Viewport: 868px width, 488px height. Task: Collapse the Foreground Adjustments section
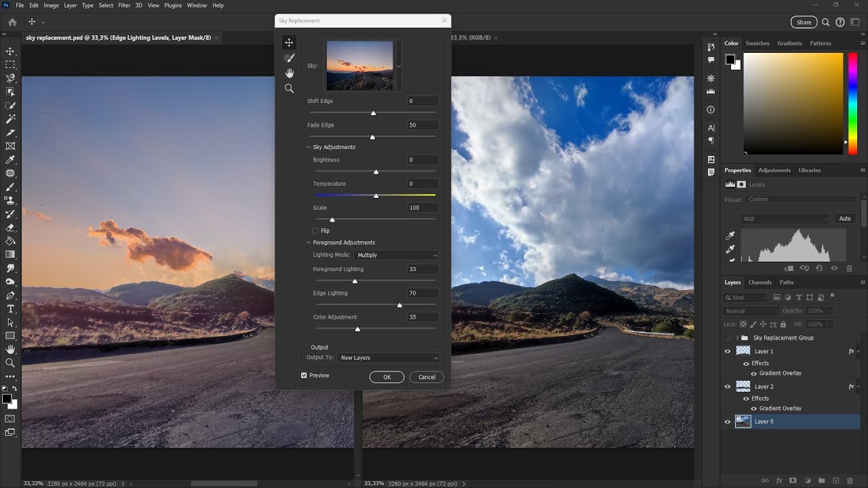309,243
